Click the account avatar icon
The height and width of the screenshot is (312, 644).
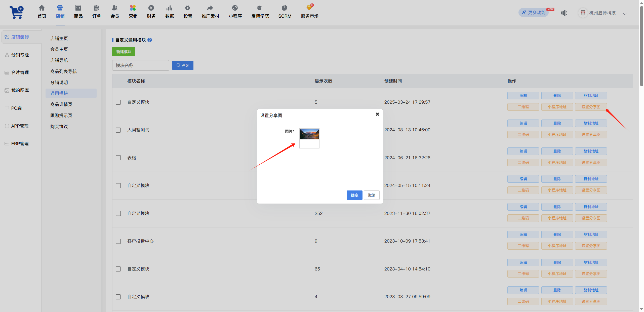[x=583, y=13]
